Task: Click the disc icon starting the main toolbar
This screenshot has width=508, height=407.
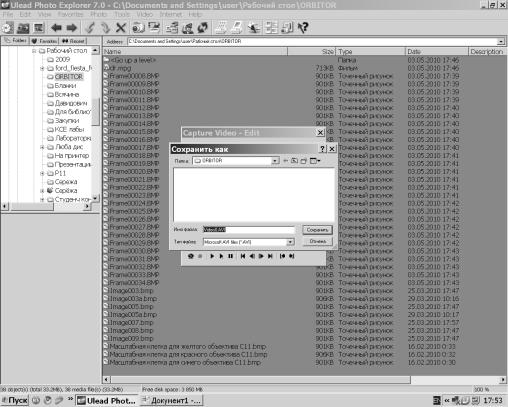Action: (7, 28)
